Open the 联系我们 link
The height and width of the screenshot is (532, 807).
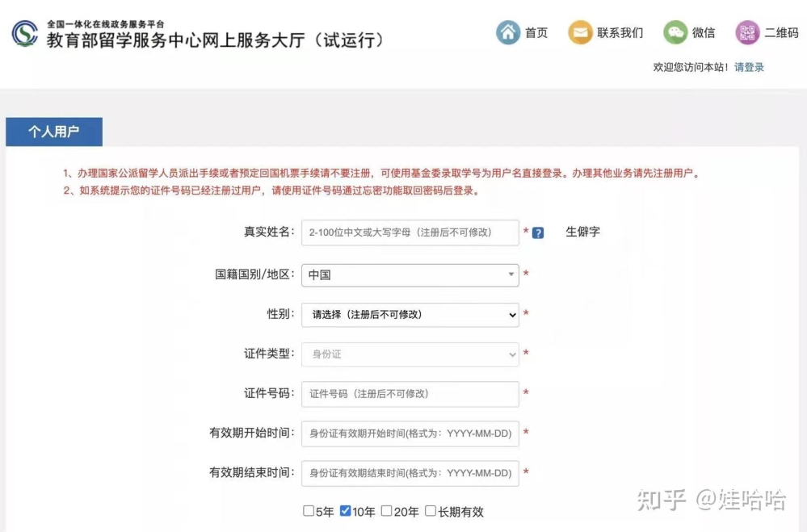(x=620, y=33)
